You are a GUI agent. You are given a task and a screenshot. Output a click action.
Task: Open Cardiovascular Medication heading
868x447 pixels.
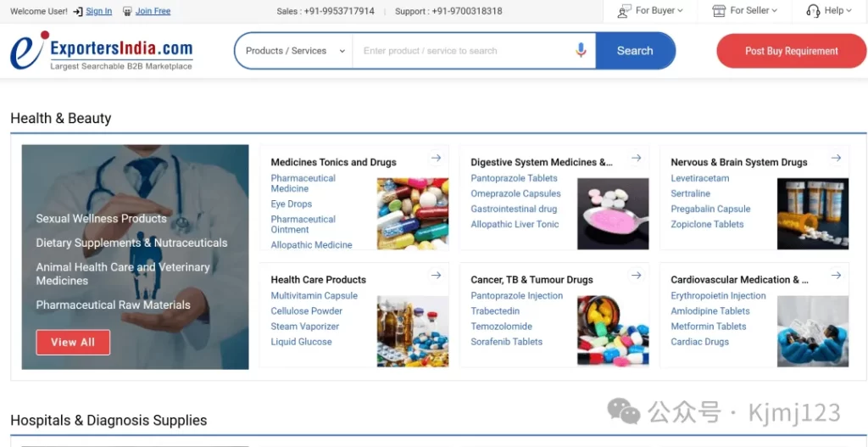[x=739, y=280]
